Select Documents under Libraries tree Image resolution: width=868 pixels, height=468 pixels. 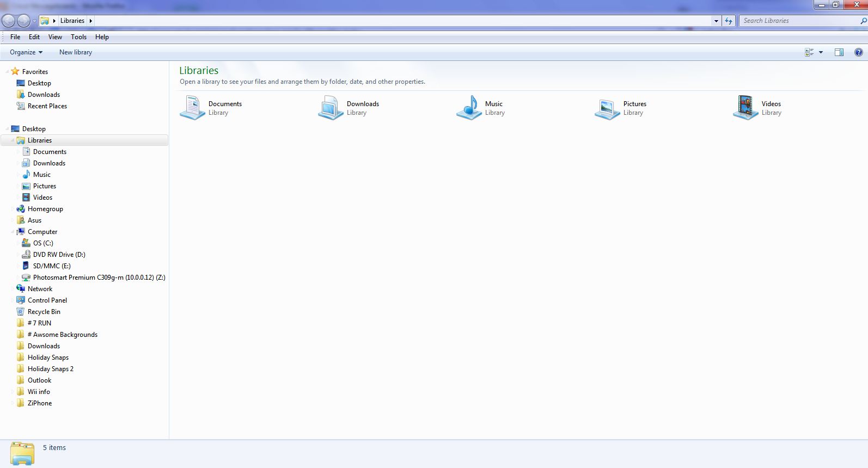(50, 152)
